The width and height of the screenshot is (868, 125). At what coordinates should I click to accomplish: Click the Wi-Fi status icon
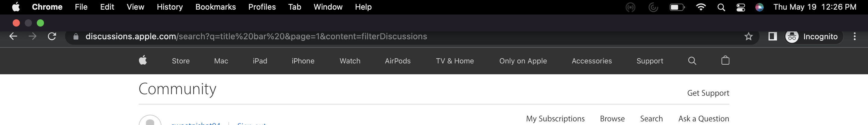(x=701, y=7)
